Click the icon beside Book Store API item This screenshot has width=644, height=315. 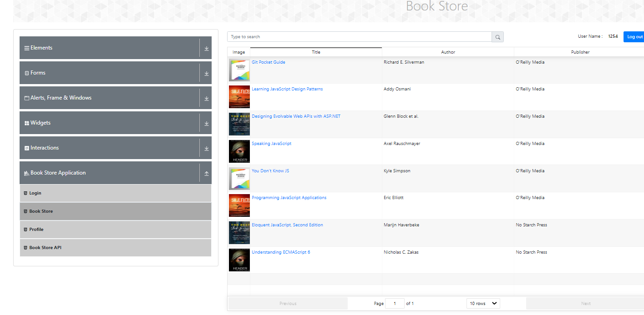point(25,248)
